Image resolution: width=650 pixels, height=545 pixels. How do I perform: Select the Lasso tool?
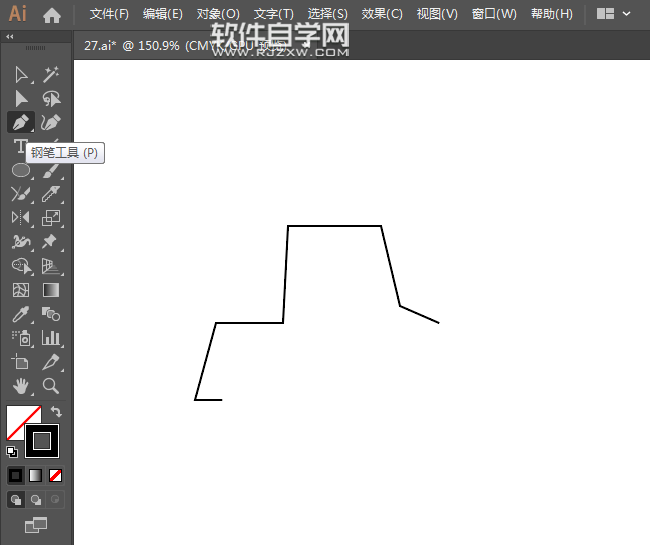pos(51,99)
